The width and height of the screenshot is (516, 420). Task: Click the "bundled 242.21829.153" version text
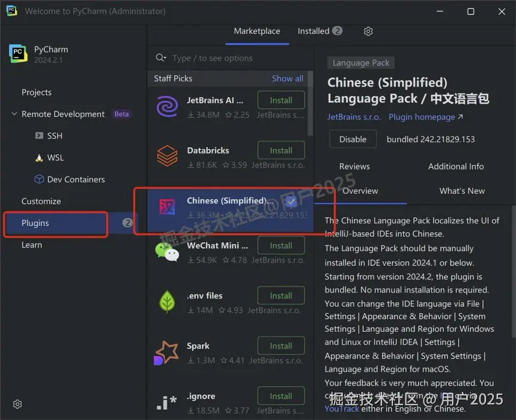click(x=431, y=140)
